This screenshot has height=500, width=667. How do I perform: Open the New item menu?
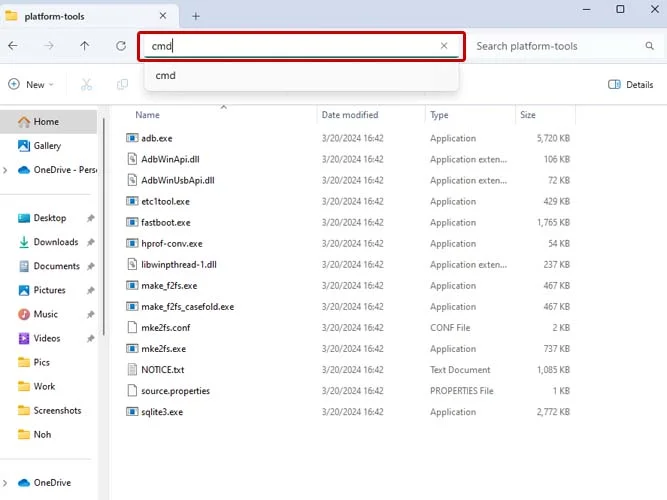pos(31,84)
